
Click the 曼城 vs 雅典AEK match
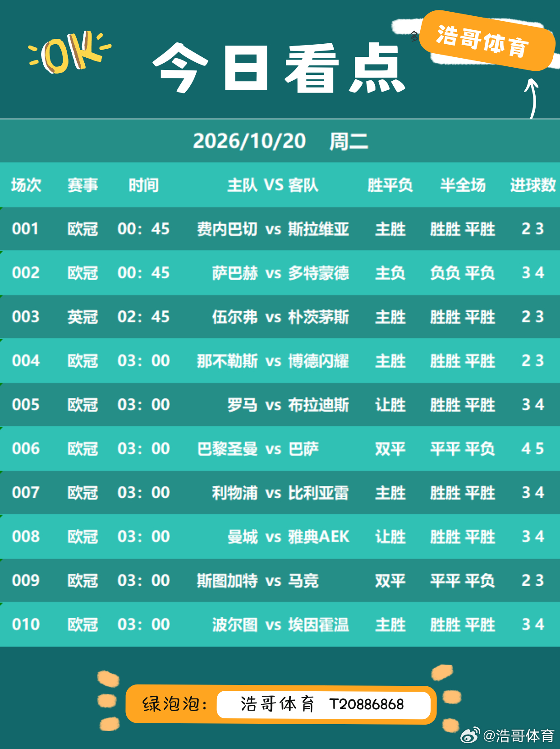click(x=288, y=536)
